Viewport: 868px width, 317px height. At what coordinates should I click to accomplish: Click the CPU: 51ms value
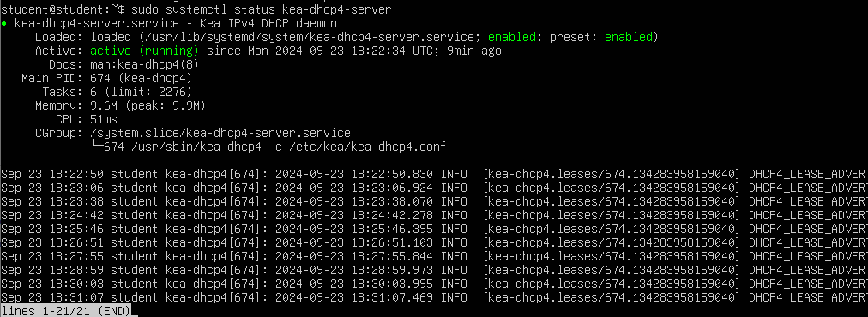[104, 119]
